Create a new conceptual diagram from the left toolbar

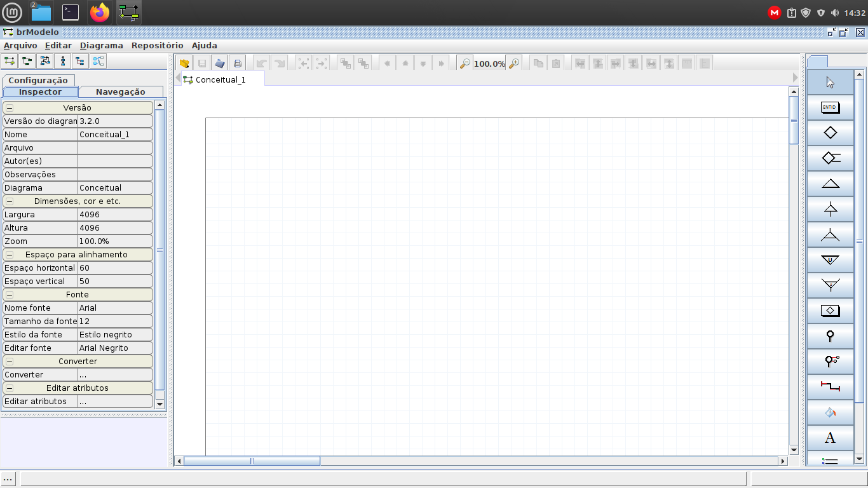tap(10, 62)
